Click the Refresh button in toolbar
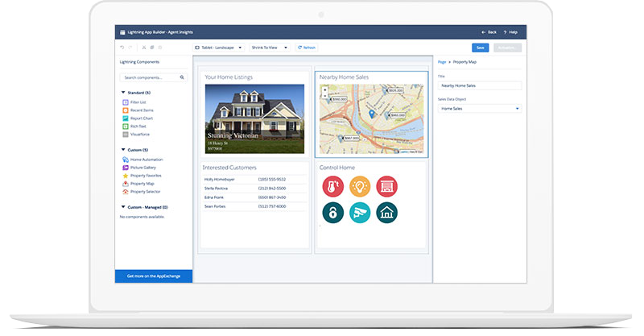The width and height of the screenshot is (644, 336). [306, 48]
